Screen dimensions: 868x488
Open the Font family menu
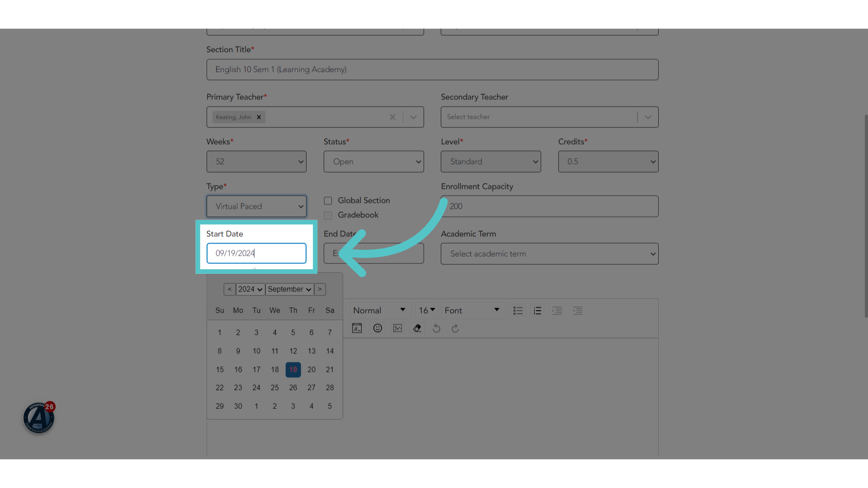coord(472,310)
